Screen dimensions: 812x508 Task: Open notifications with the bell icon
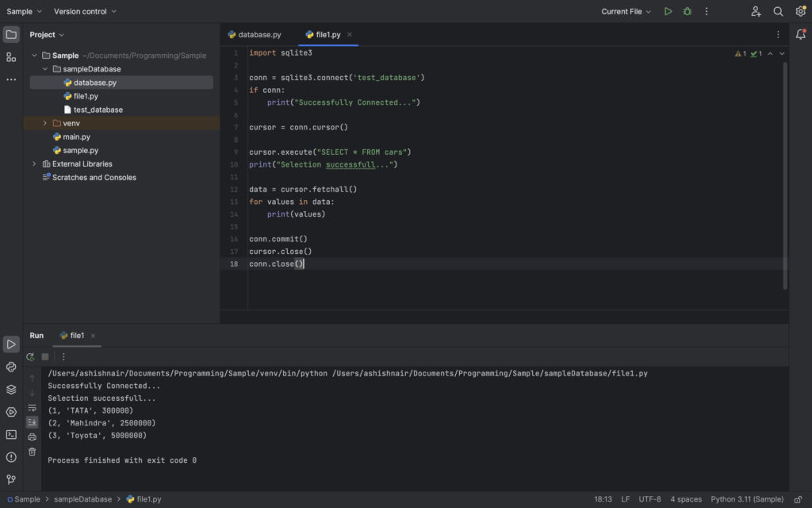799,34
